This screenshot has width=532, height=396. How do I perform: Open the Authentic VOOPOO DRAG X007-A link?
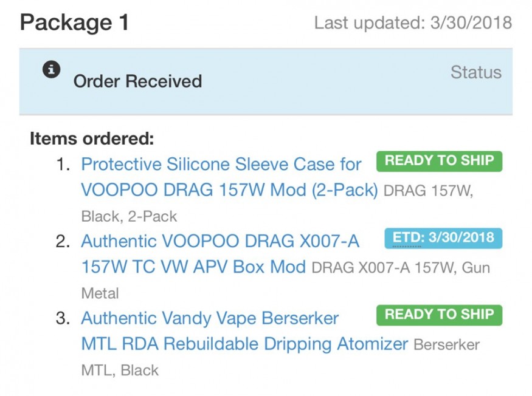point(220,241)
